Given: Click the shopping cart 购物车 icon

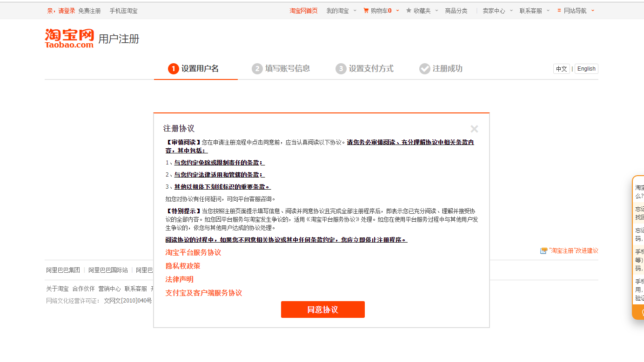Looking at the screenshot, I should tap(366, 10).
